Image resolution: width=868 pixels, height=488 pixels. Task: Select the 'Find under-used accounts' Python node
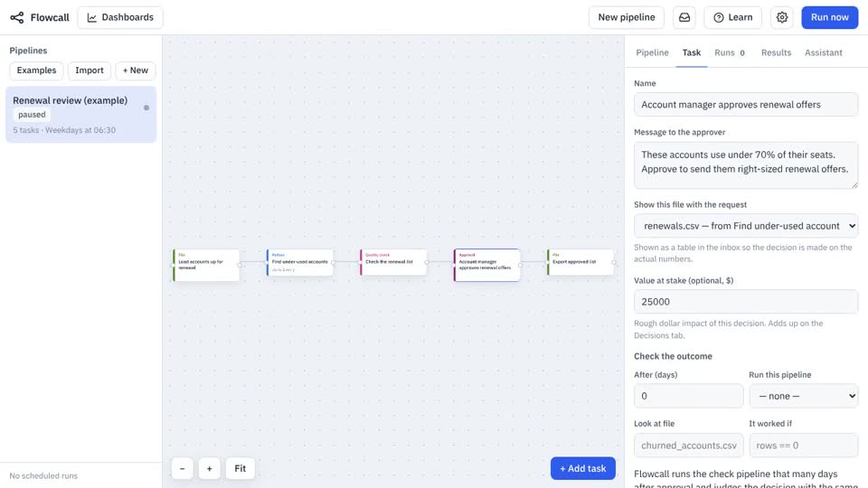[x=299, y=262]
